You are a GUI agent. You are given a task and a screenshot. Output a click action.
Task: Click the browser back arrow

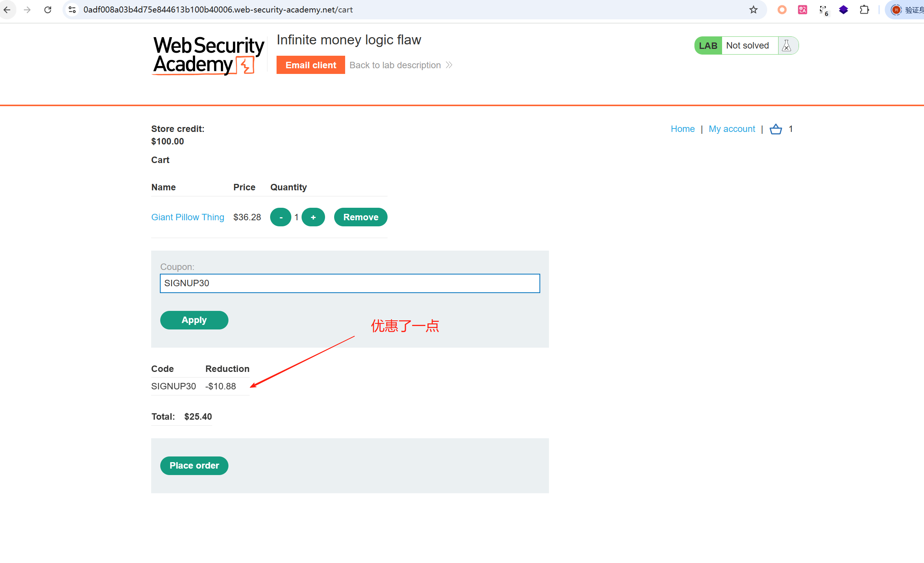(x=7, y=10)
